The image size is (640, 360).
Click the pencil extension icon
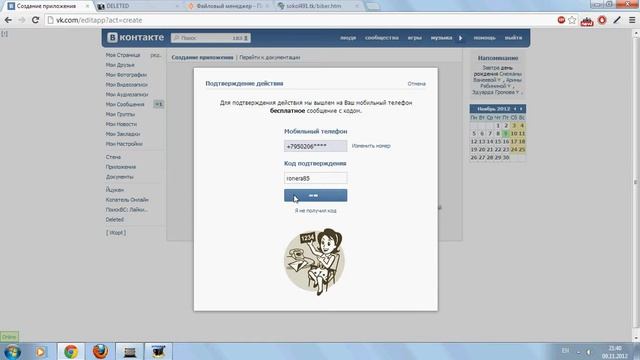coord(617,20)
